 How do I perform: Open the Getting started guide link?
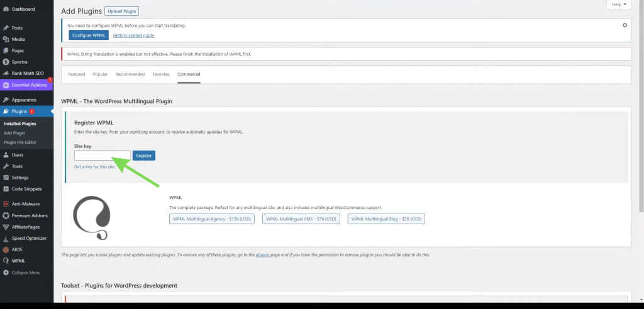pyautogui.click(x=133, y=35)
